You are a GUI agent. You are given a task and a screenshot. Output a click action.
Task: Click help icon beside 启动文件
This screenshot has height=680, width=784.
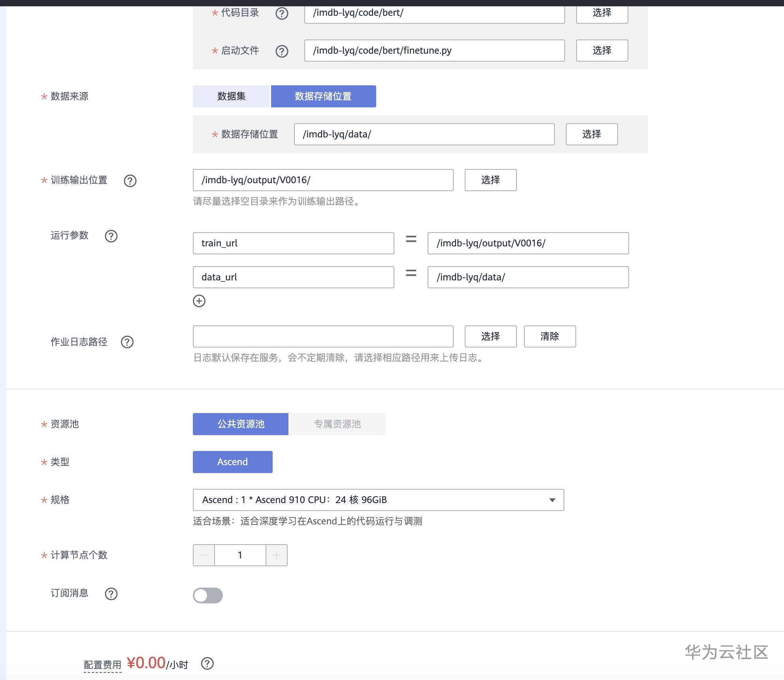click(282, 51)
